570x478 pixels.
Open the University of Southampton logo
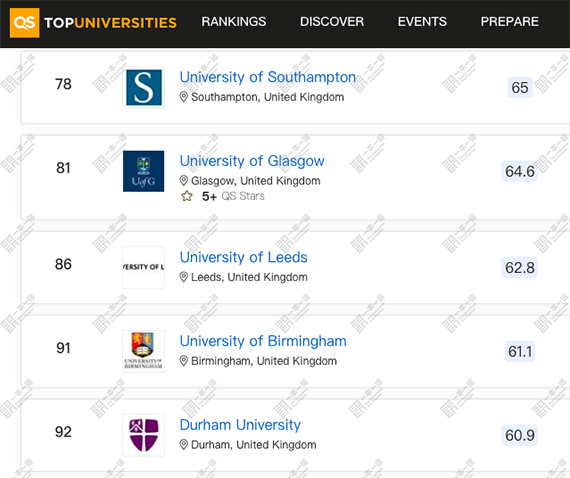point(144,87)
